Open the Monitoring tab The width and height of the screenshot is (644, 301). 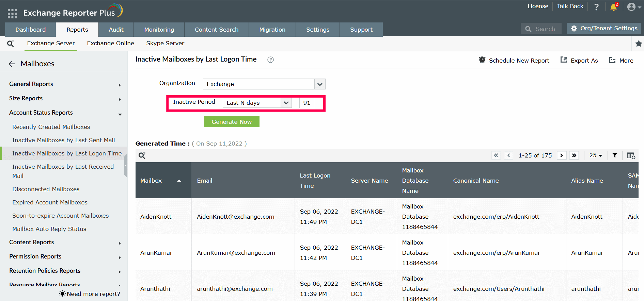159,30
